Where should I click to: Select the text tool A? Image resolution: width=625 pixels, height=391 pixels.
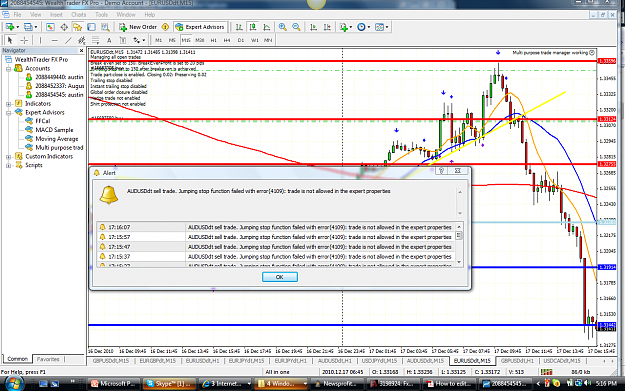point(109,40)
